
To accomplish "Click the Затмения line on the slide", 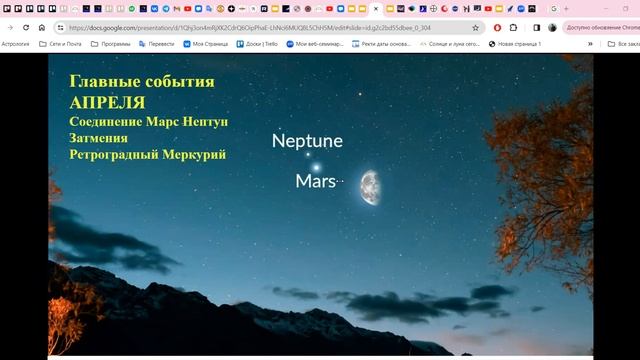I will tap(98, 138).
